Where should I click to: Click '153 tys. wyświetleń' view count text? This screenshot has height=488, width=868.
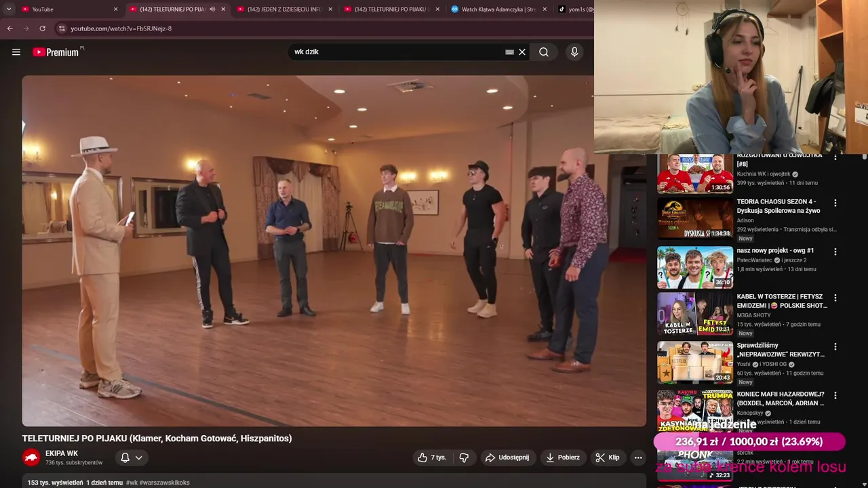coord(55,483)
